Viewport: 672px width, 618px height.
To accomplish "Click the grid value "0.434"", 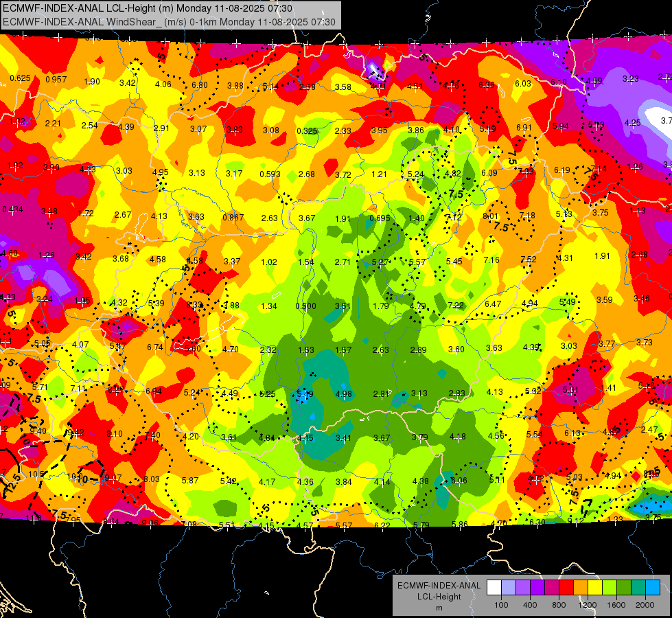I will [13, 209].
